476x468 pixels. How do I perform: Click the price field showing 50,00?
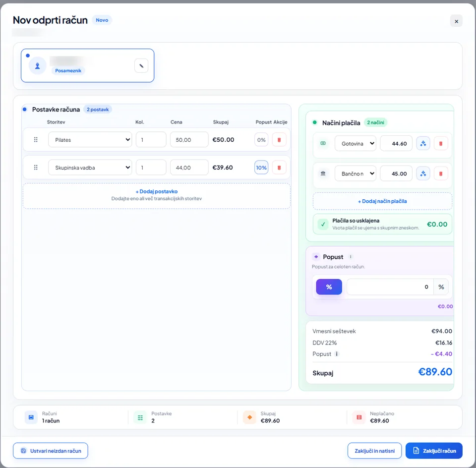coord(189,140)
